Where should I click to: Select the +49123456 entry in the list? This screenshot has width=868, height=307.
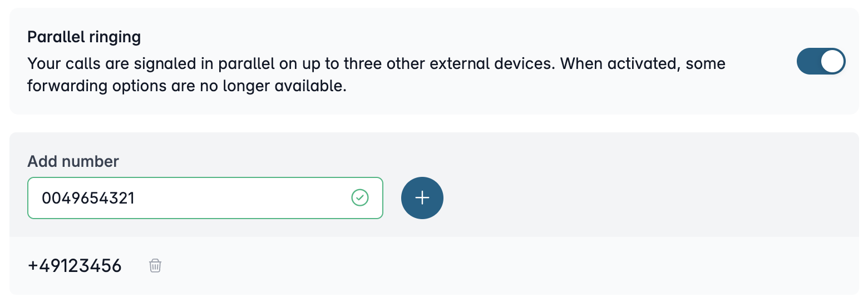pos(75,266)
